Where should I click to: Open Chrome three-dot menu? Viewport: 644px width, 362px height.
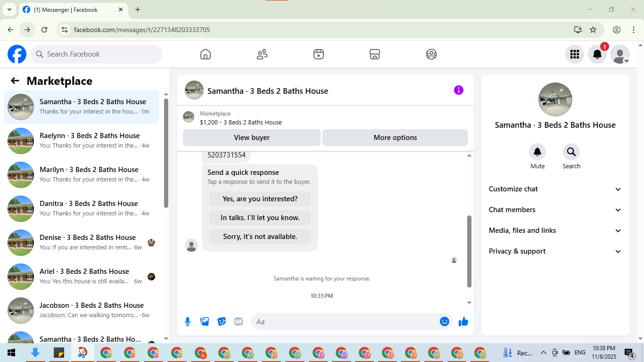634,30
